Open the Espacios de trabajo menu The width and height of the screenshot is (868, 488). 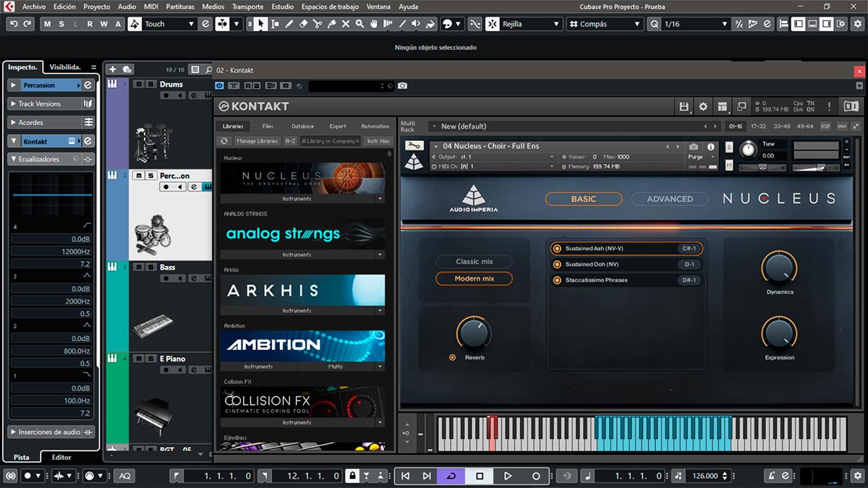pos(329,6)
